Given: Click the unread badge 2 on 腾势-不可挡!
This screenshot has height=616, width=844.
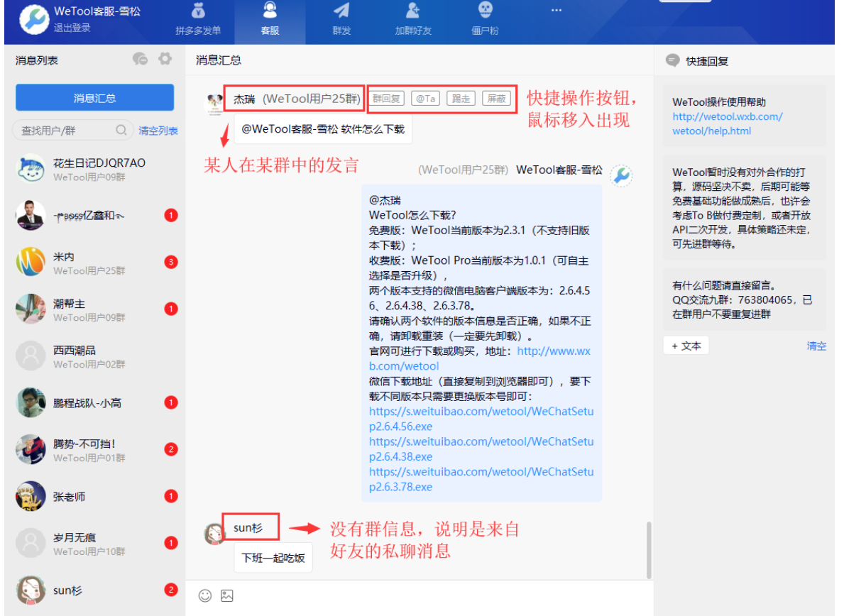Looking at the screenshot, I should 171,450.
